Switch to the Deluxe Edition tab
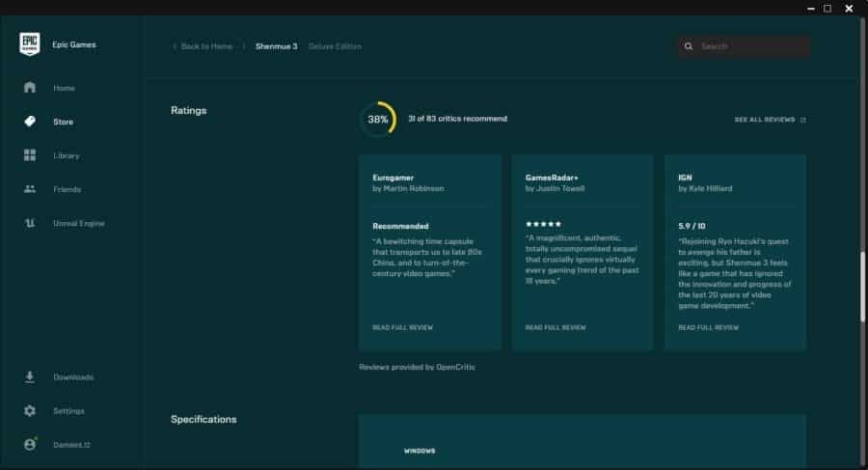 (335, 46)
